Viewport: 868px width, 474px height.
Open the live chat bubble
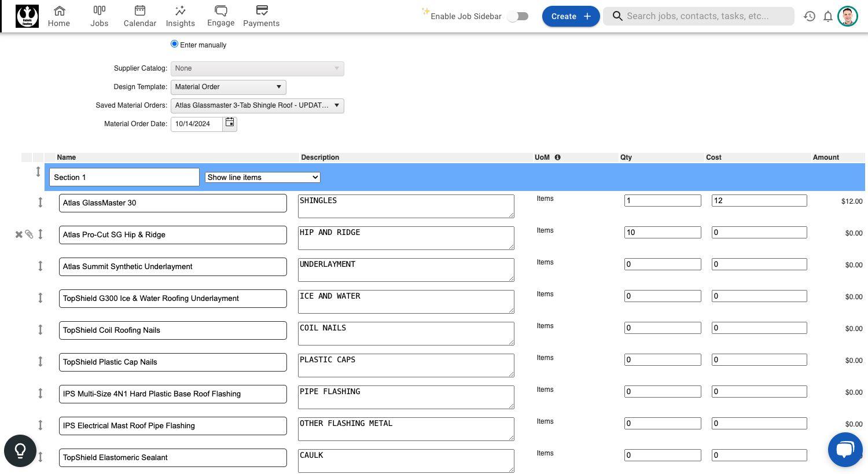[845, 449]
